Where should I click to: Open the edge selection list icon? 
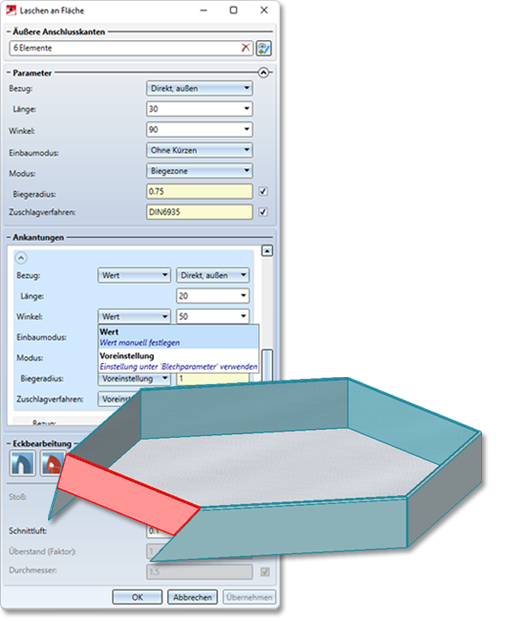(264, 48)
